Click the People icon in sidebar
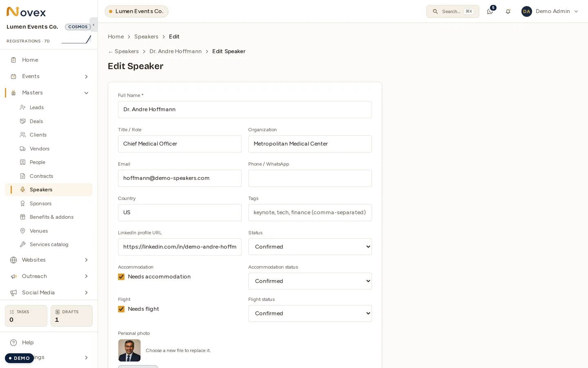Viewport: 588px width, 368px height. point(23,162)
